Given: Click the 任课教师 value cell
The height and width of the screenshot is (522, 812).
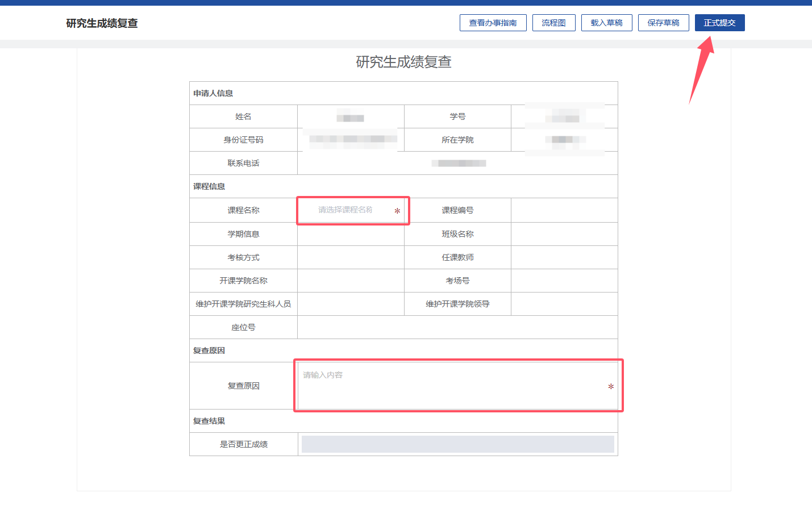Looking at the screenshot, I should pos(564,257).
